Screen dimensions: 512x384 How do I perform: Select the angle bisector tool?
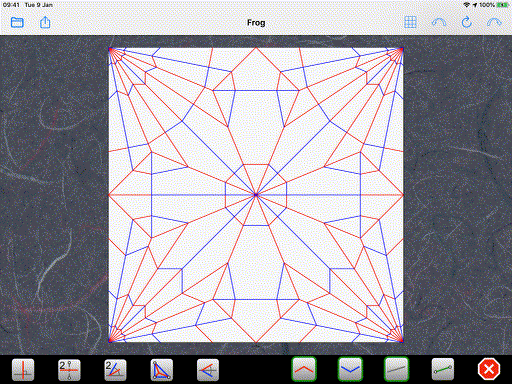click(115, 369)
